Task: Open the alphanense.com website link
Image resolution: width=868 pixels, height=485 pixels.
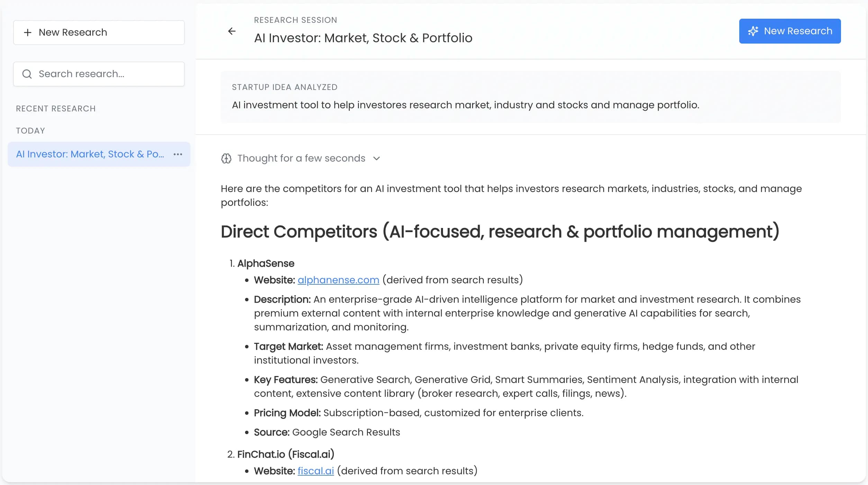Action: point(338,280)
